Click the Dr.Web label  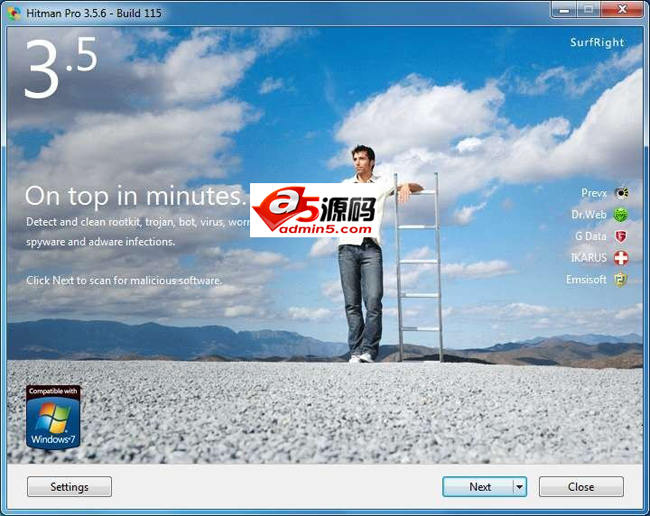[589, 215]
